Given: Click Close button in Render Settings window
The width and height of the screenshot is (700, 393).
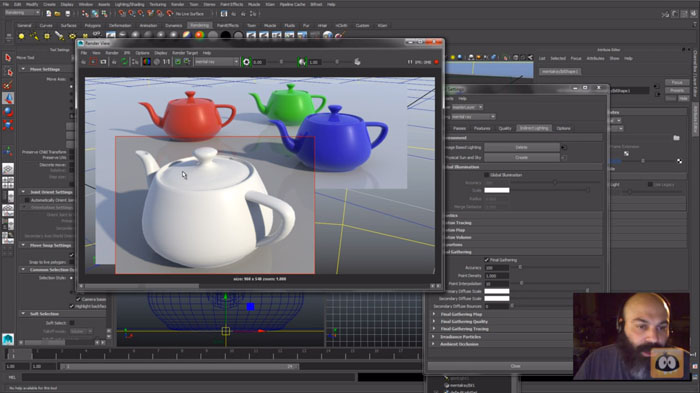Looking at the screenshot, I should 500,366.
